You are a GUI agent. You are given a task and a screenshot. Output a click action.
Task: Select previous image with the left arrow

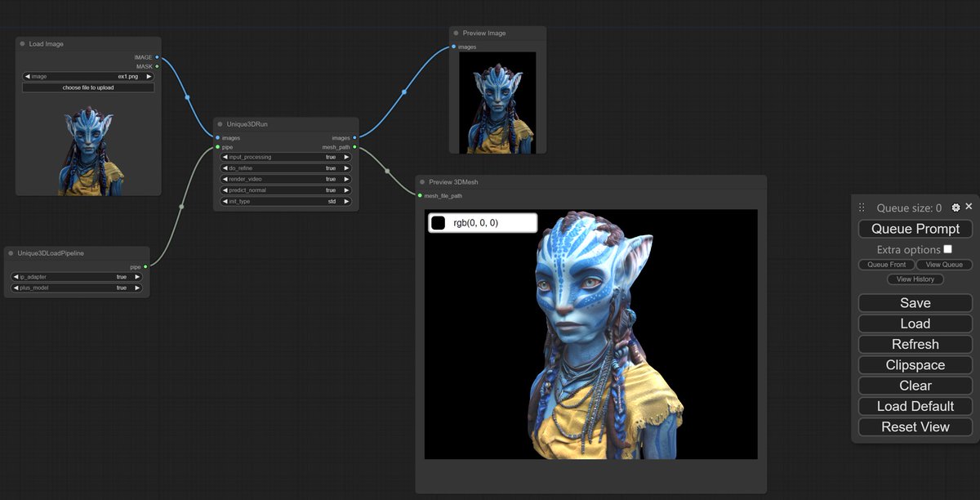(x=28, y=76)
